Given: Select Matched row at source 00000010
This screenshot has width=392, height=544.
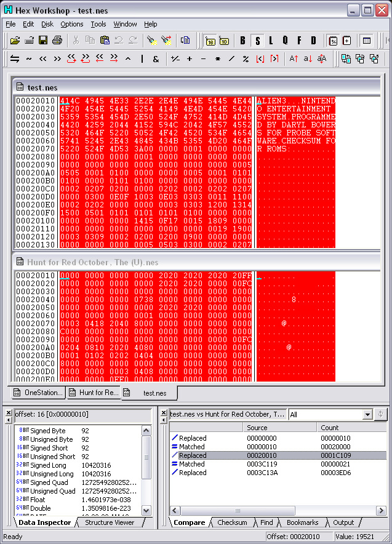Looking at the screenshot, I should tap(278, 447).
